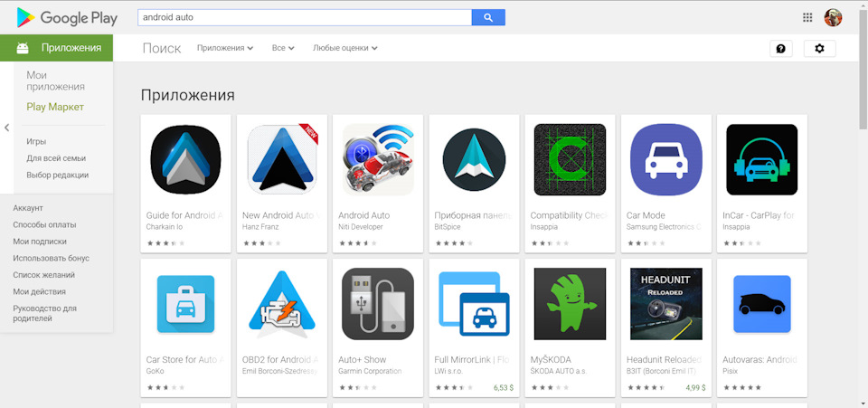Open Список желаний link
This screenshot has height=408, width=868.
tap(43, 275)
